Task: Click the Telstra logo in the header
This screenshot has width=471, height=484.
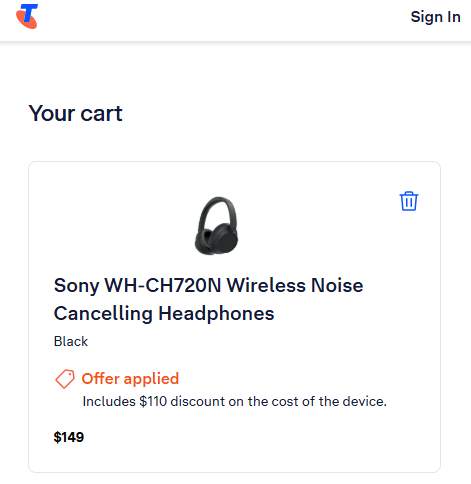Action: (27, 16)
